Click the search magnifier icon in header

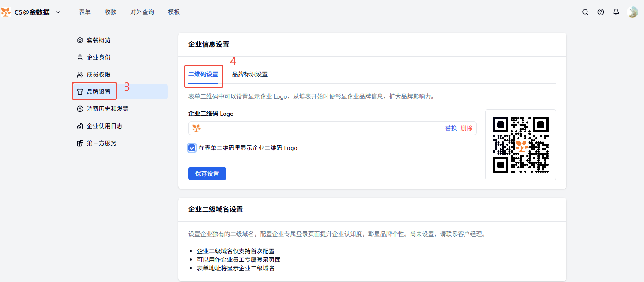coord(585,12)
